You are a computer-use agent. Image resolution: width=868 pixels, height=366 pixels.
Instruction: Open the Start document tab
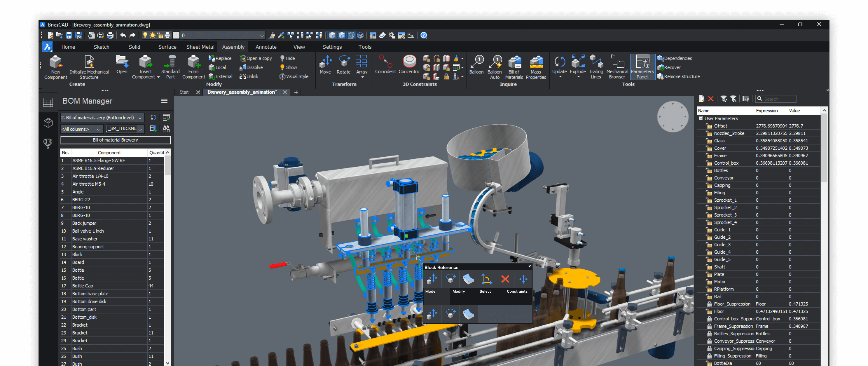tap(184, 92)
